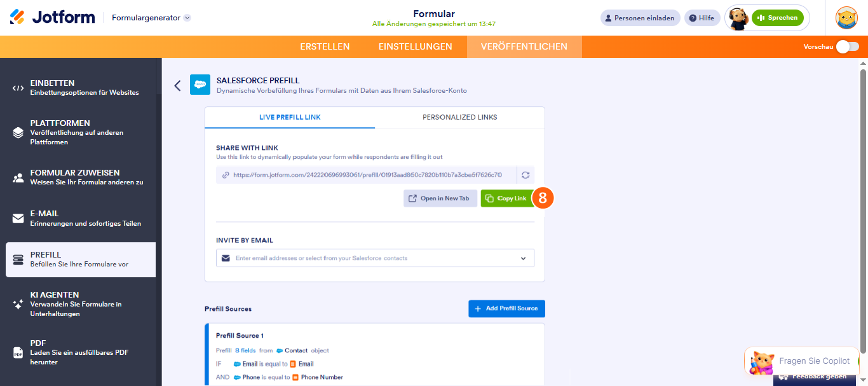This screenshot has height=386, width=868.
Task: Click the '8 fields' link
Action: click(x=246, y=350)
